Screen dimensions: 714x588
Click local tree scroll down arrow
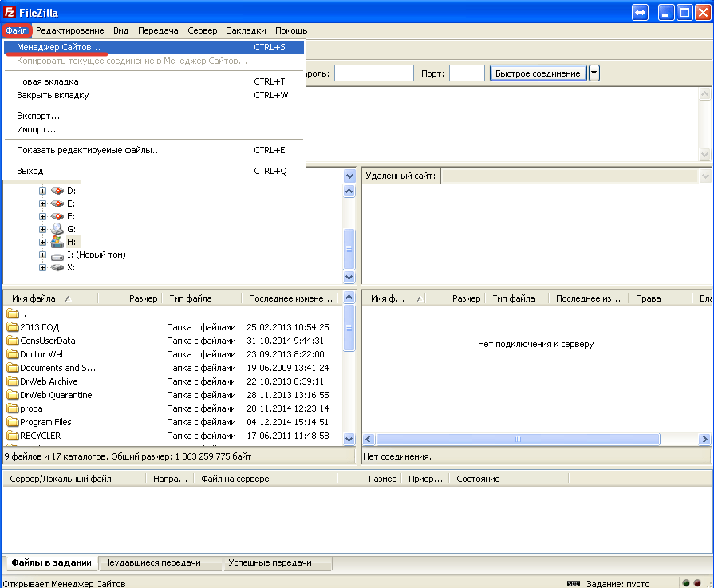349,277
